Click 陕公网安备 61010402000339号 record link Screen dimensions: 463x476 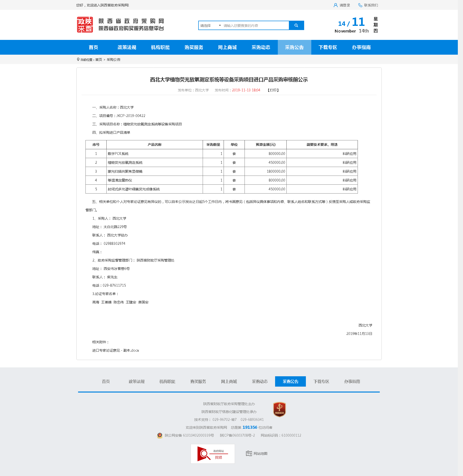click(189, 435)
